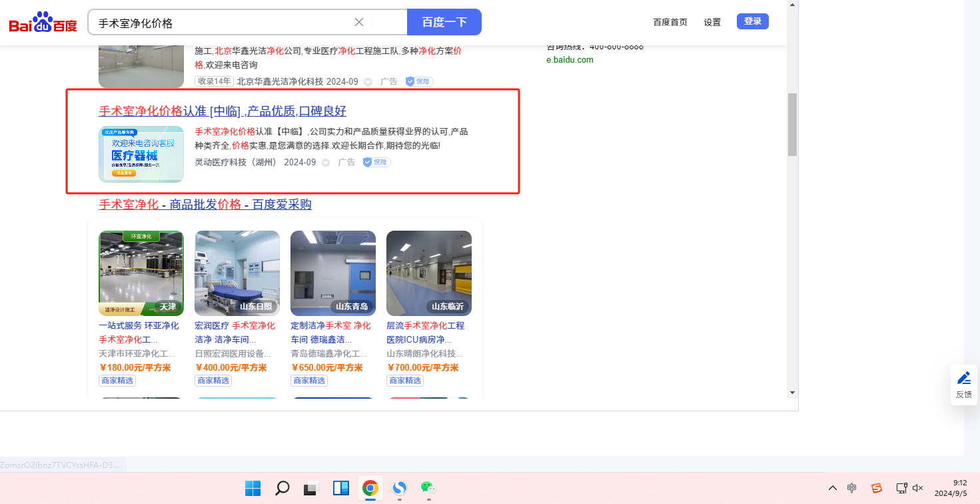This screenshot has height=504, width=980.
Task: Click price ¥700.00元/平方米
Action: (x=422, y=367)
